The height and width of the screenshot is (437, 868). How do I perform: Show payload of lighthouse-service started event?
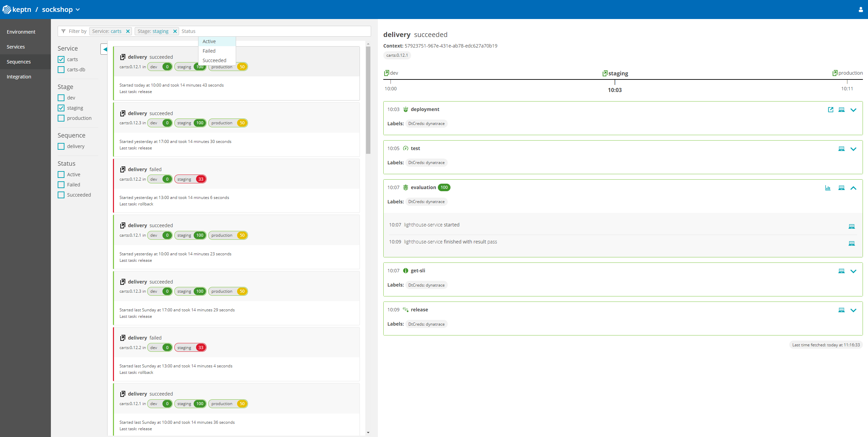(x=851, y=226)
